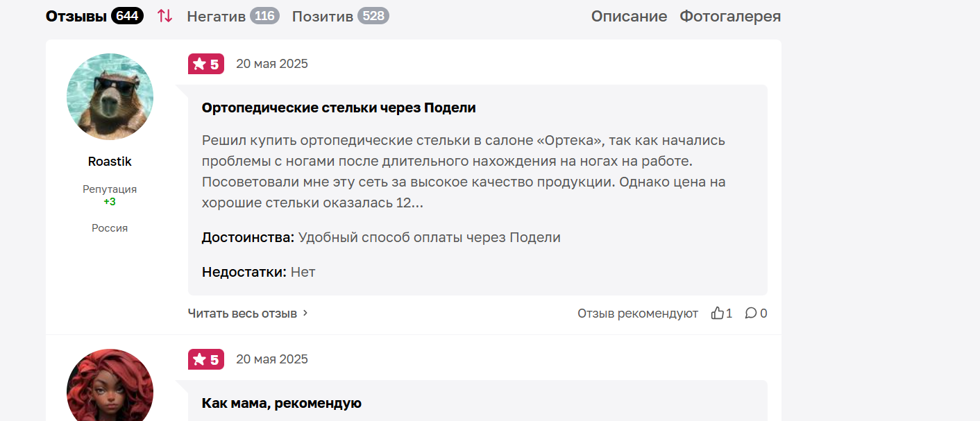Open Roastik's user profile name
Image resolution: width=980 pixels, height=421 pixels.
[110, 162]
